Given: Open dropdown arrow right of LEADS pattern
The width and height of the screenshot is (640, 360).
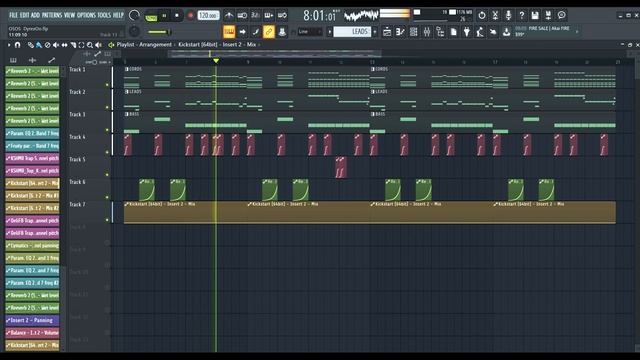Looking at the screenshot, I should coord(375,31).
